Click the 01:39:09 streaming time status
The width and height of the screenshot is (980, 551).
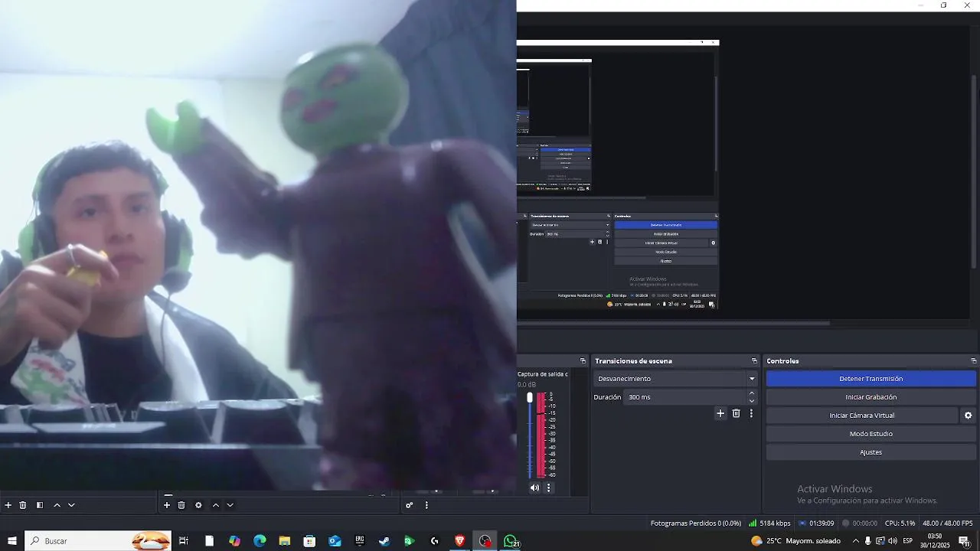click(x=816, y=523)
